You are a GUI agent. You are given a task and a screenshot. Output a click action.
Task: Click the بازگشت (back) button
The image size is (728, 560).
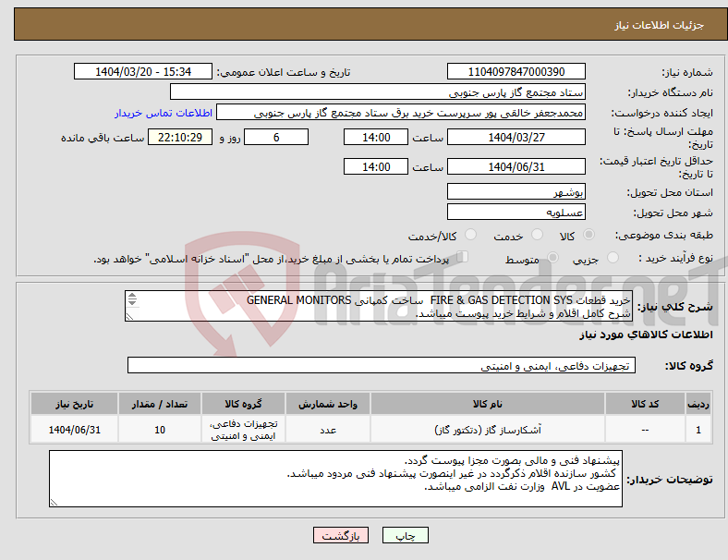tap(341, 535)
